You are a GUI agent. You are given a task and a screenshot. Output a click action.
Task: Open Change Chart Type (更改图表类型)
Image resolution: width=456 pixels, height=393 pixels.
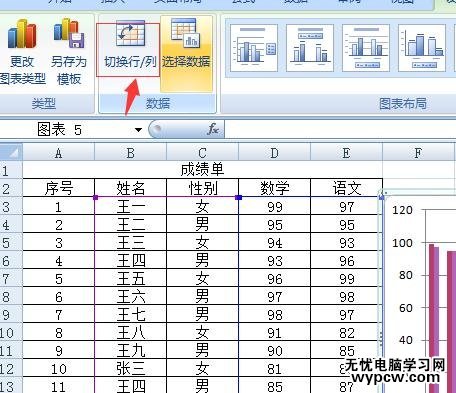coord(22,52)
